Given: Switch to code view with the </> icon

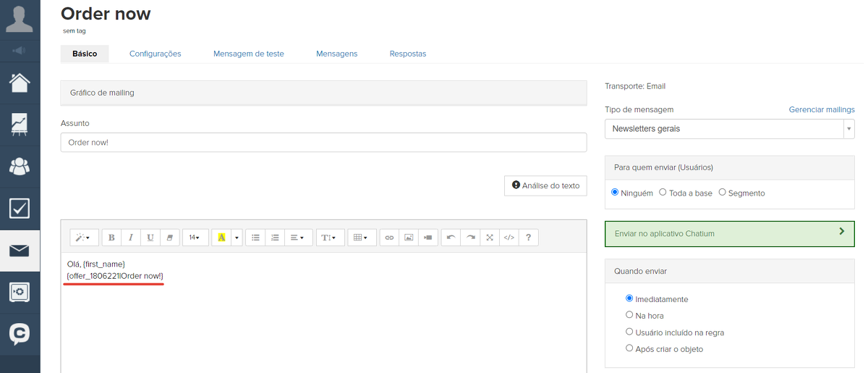Looking at the screenshot, I should (x=509, y=238).
